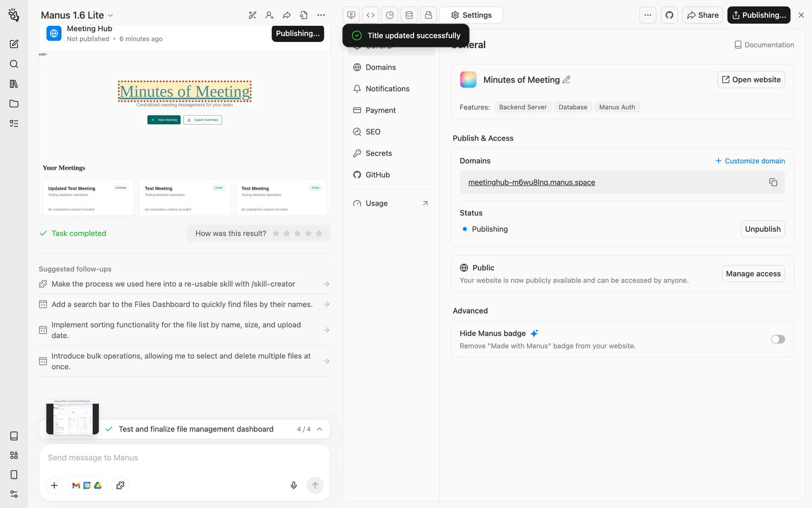The height and width of the screenshot is (508, 812).
Task: Open the search icon in left sidebar
Action: pyautogui.click(x=14, y=64)
